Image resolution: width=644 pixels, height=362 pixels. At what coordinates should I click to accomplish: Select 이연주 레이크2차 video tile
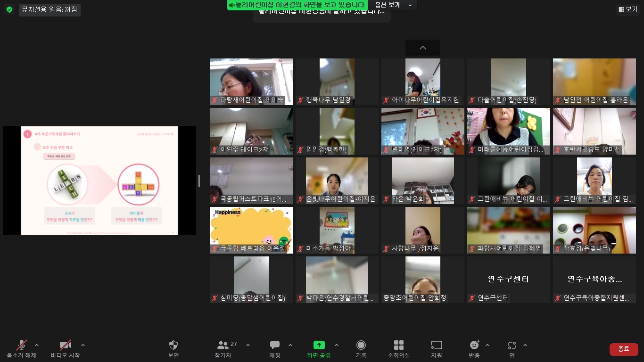(x=251, y=131)
